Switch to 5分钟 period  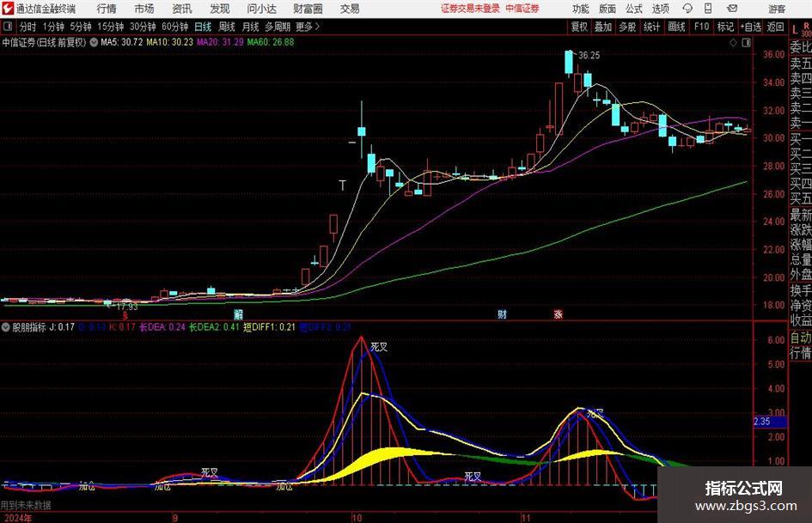coord(81,27)
